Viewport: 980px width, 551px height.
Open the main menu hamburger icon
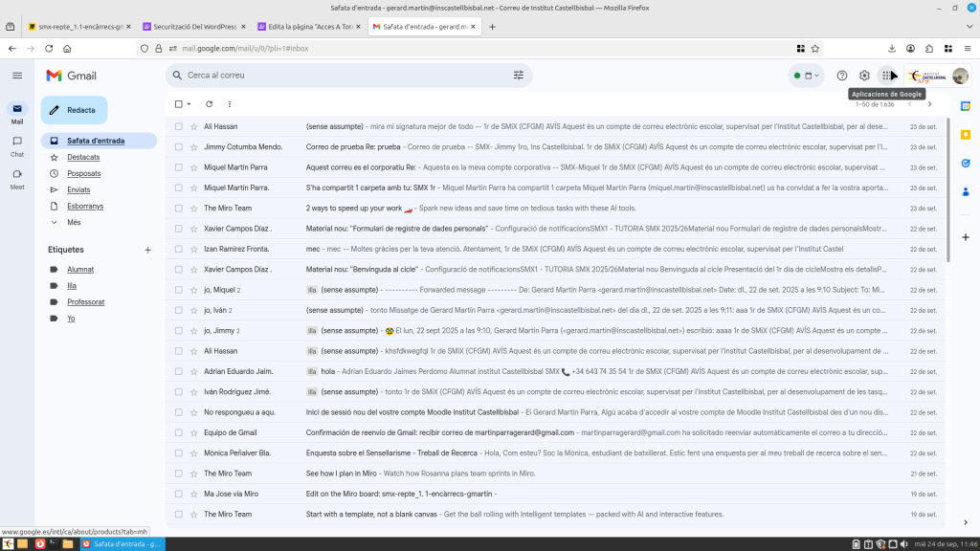click(17, 76)
